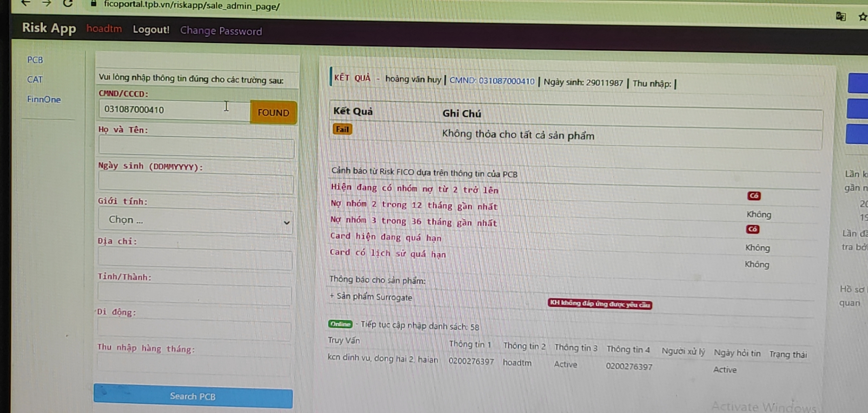Click the Di động input field
Image resolution: width=868 pixels, height=413 pixels.
(194, 330)
